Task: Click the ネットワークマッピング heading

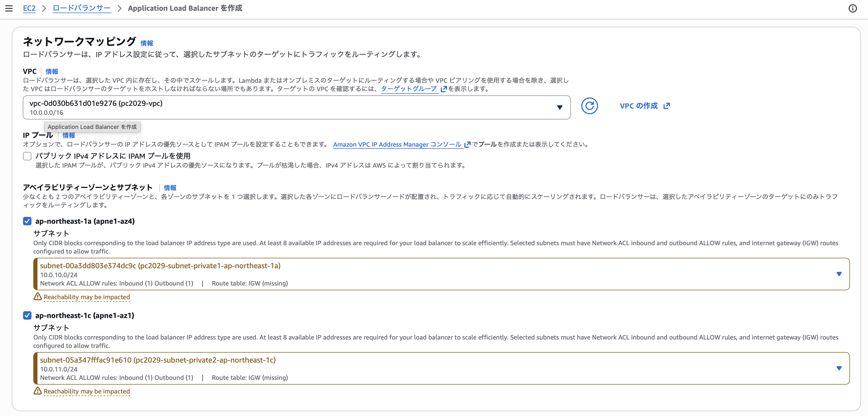Action: pyautogui.click(x=79, y=41)
